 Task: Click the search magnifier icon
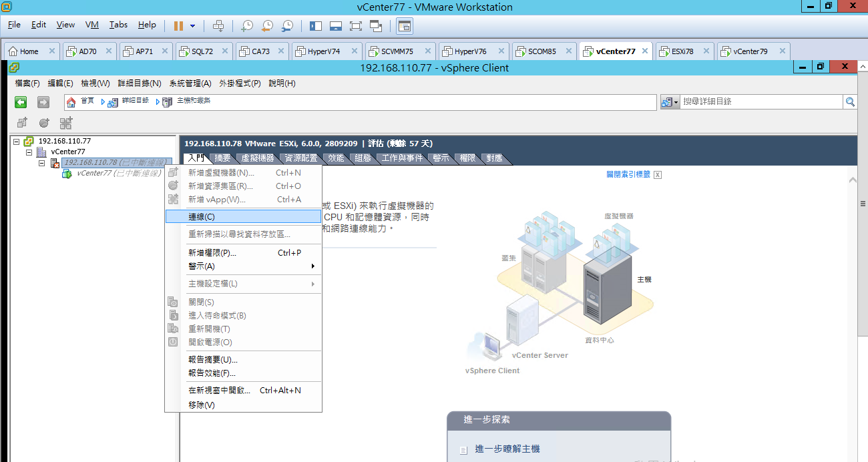[x=850, y=101]
